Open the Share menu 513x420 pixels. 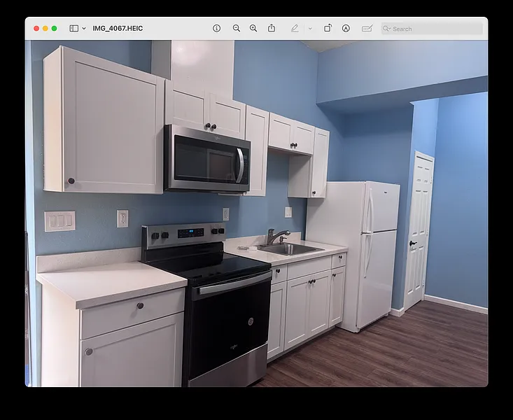[x=272, y=28]
